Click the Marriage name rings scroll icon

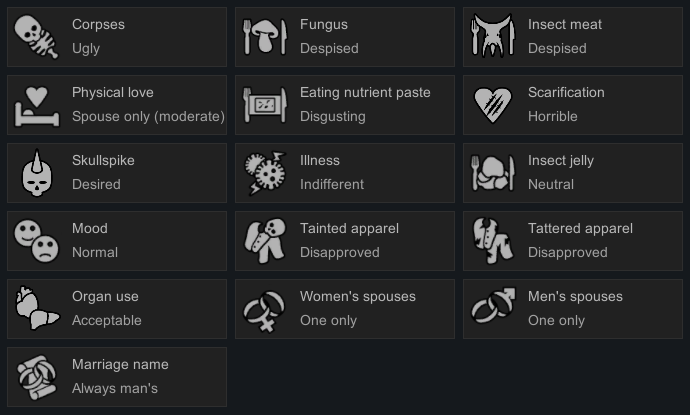pos(37,377)
